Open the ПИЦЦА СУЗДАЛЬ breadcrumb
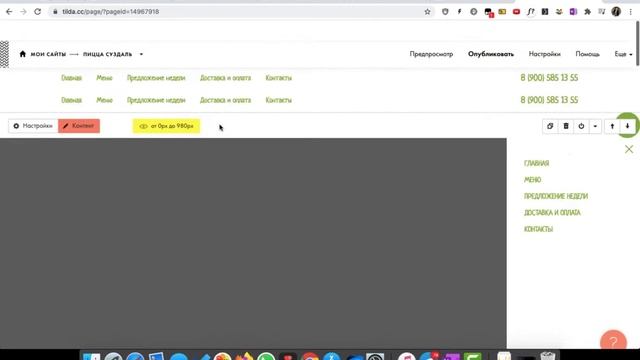Screen dimensions: 640x360 107,54
